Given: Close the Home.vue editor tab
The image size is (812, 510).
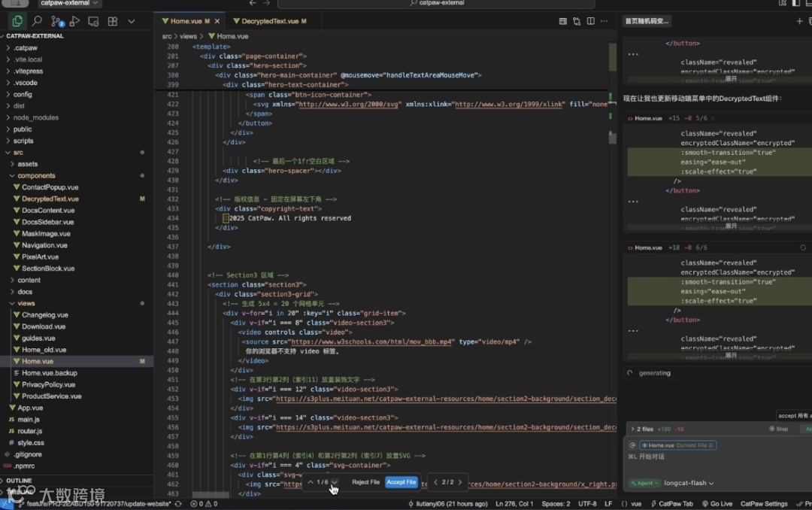Looking at the screenshot, I should (x=217, y=21).
